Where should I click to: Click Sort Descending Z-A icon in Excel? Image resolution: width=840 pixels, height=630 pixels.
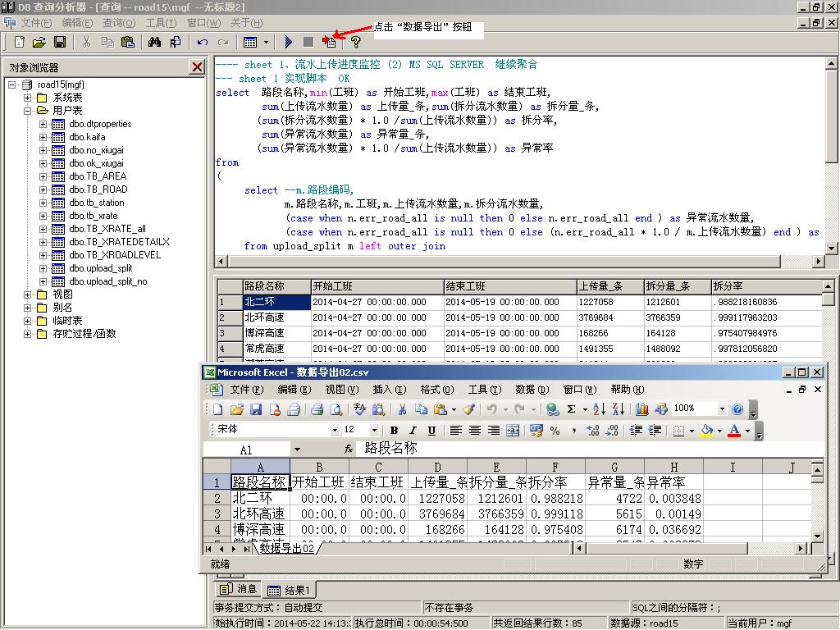point(619,409)
